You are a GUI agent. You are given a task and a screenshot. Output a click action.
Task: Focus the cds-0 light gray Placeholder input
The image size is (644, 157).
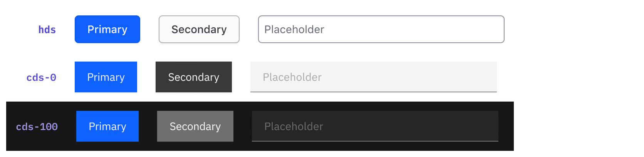[374, 77]
